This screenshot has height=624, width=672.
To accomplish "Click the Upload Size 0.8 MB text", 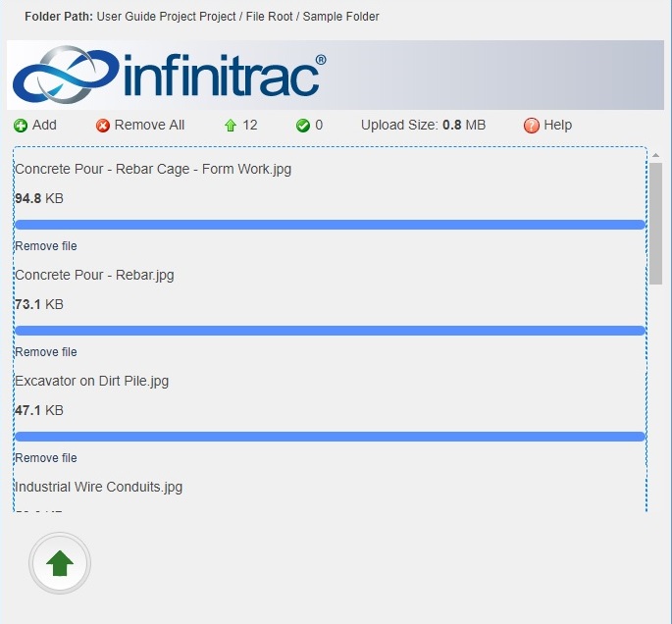I will [x=423, y=125].
